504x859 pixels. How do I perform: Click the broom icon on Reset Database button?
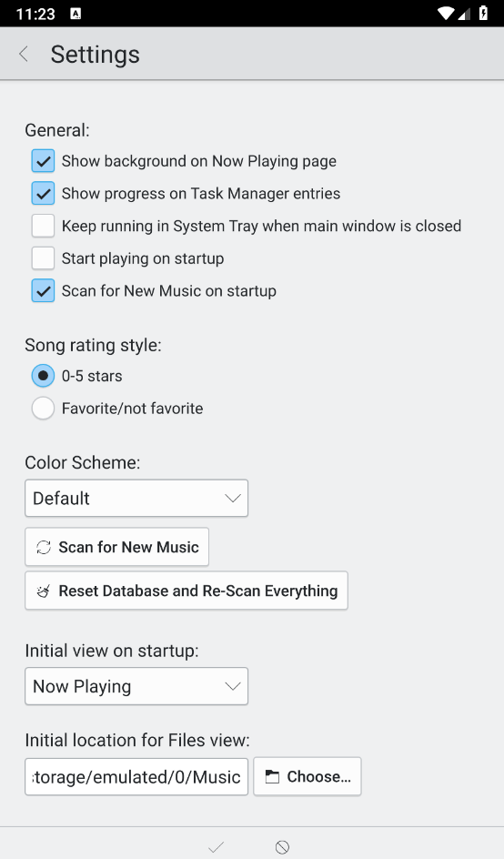point(44,591)
